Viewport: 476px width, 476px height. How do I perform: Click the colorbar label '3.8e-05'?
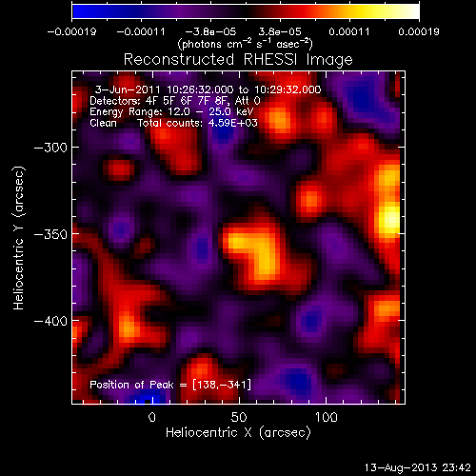(x=280, y=31)
